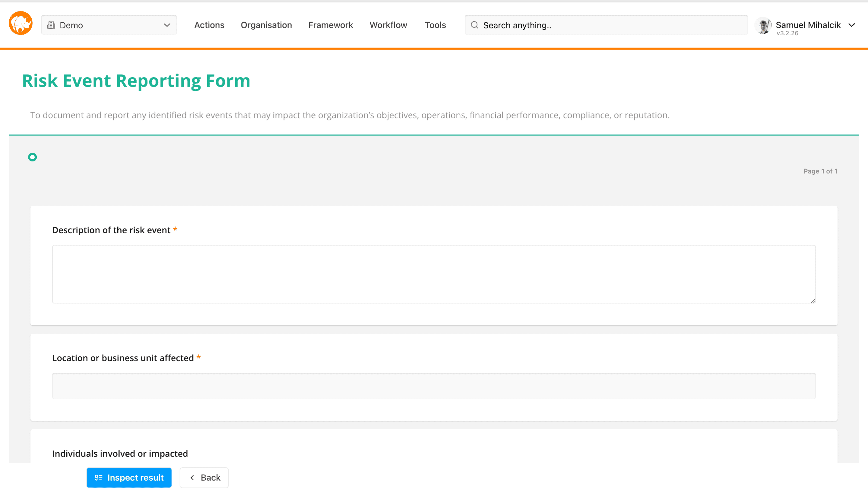
Task: Expand the user account menu chevron
Action: pyautogui.click(x=851, y=25)
